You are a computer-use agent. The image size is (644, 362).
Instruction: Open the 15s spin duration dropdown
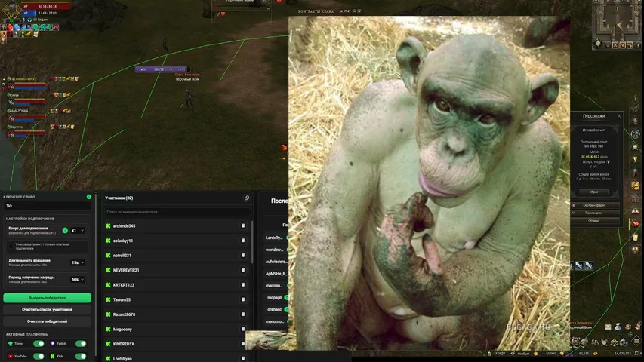tap(78, 262)
